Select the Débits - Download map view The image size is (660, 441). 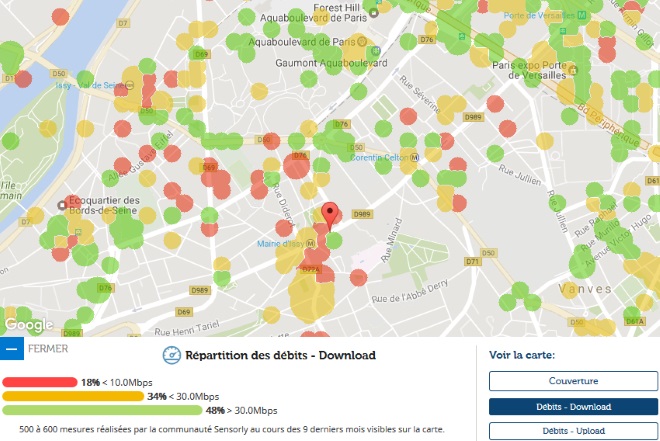[573, 406]
